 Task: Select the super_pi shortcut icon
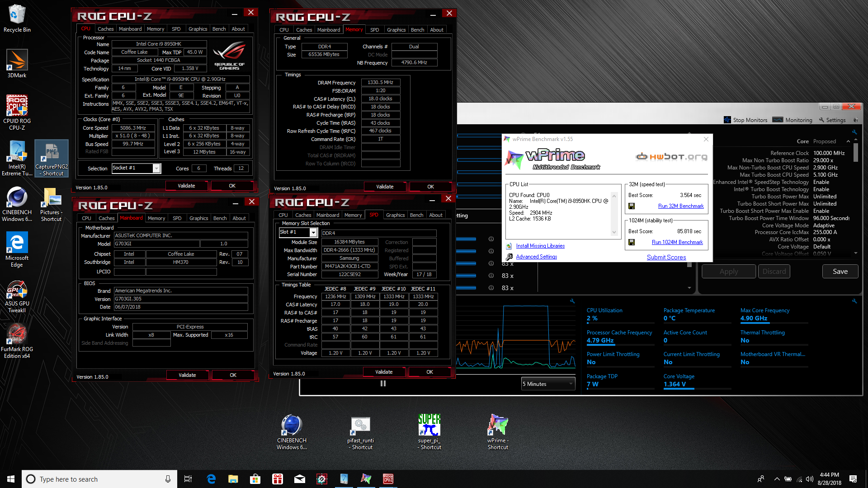click(429, 432)
